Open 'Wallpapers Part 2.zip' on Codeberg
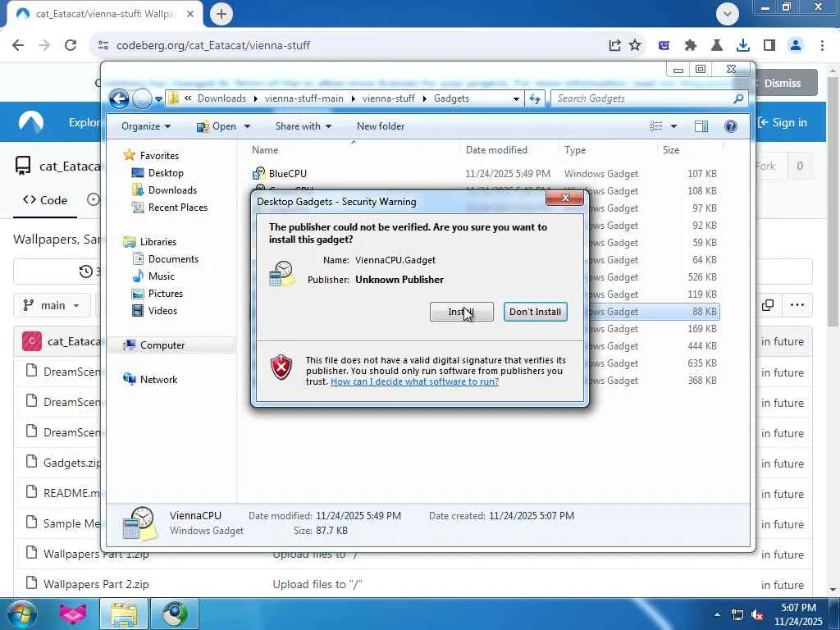Viewport: 840px width, 630px height. [96, 584]
